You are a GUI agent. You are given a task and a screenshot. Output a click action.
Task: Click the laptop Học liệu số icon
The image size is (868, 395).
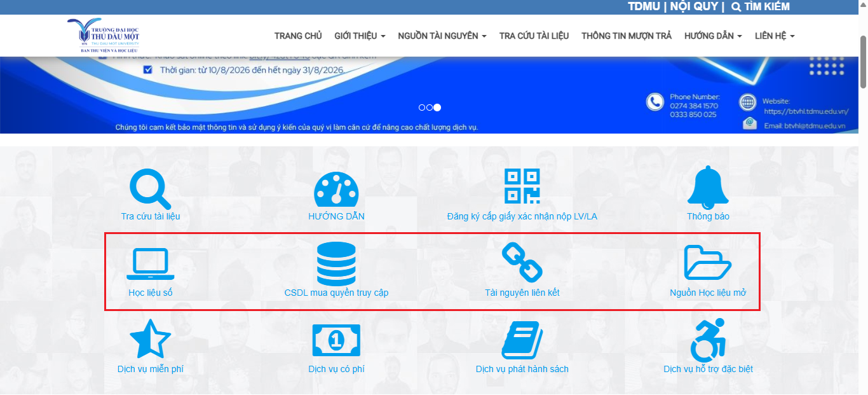151,264
